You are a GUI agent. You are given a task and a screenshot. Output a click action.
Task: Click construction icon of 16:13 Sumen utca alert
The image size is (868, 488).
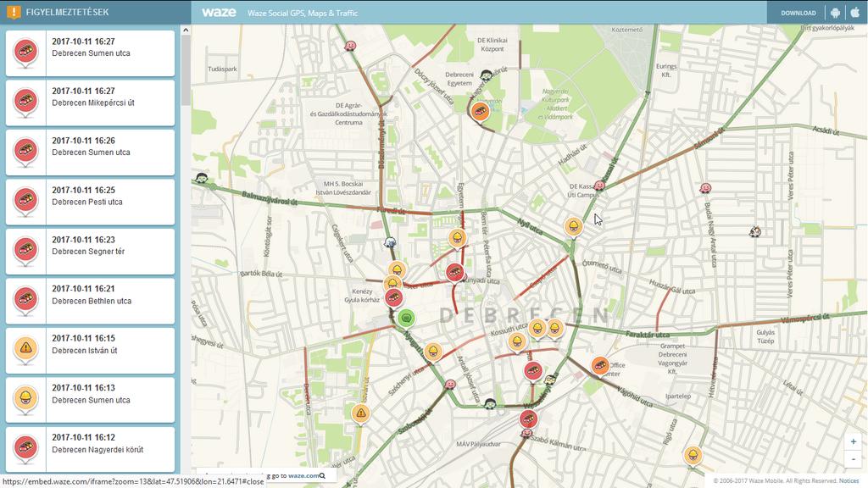tap(25, 398)
